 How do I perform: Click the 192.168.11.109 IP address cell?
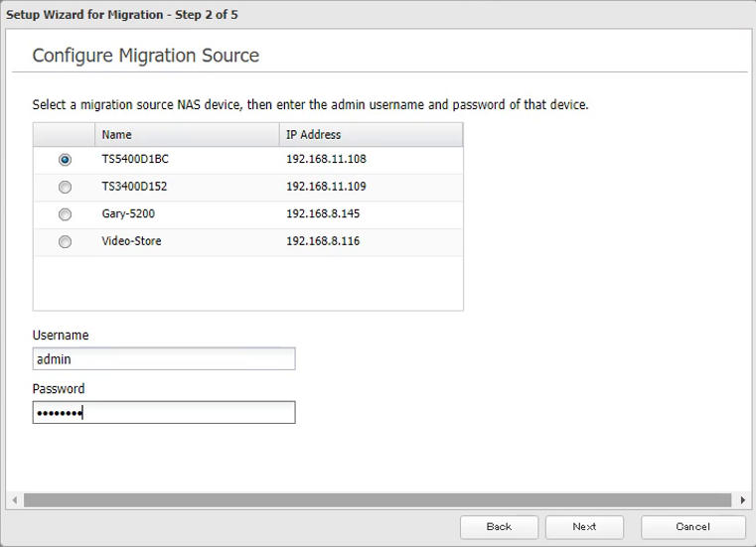[x=326, y=187]
